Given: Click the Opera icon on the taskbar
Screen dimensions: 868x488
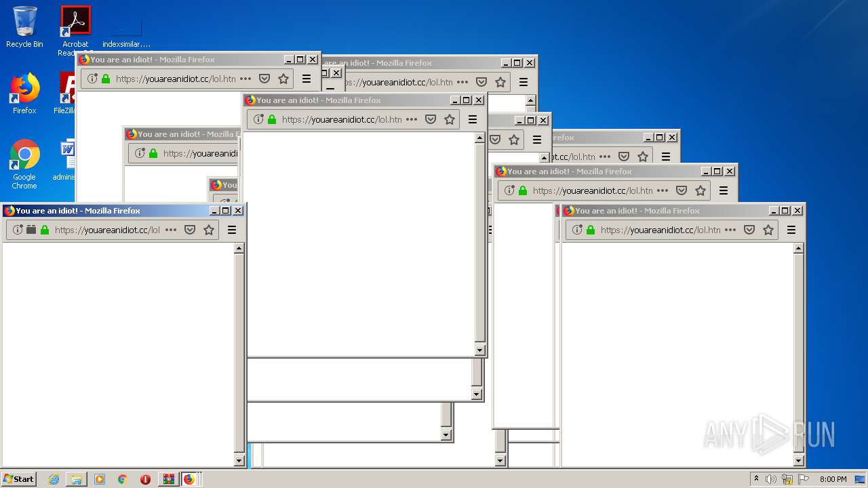Looking at the screenshot, I should tap(145, 479).
